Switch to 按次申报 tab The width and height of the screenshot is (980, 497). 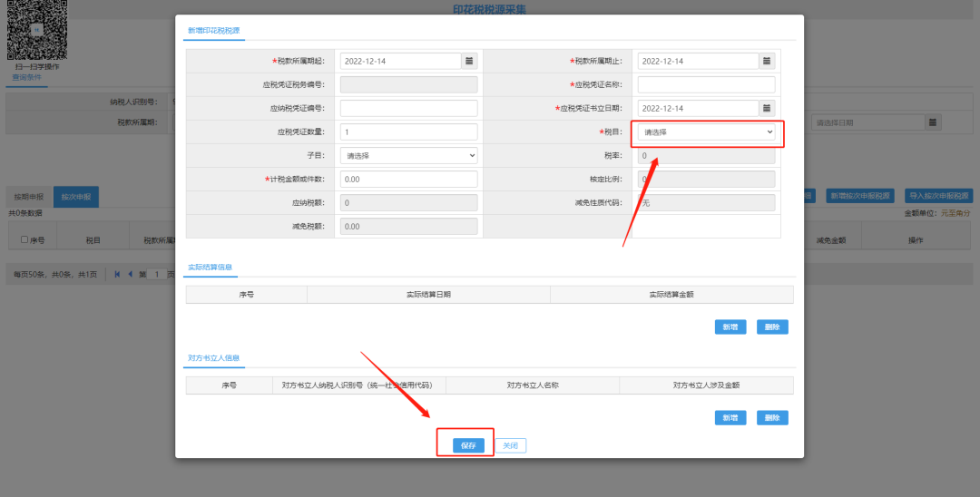point(76,196)
